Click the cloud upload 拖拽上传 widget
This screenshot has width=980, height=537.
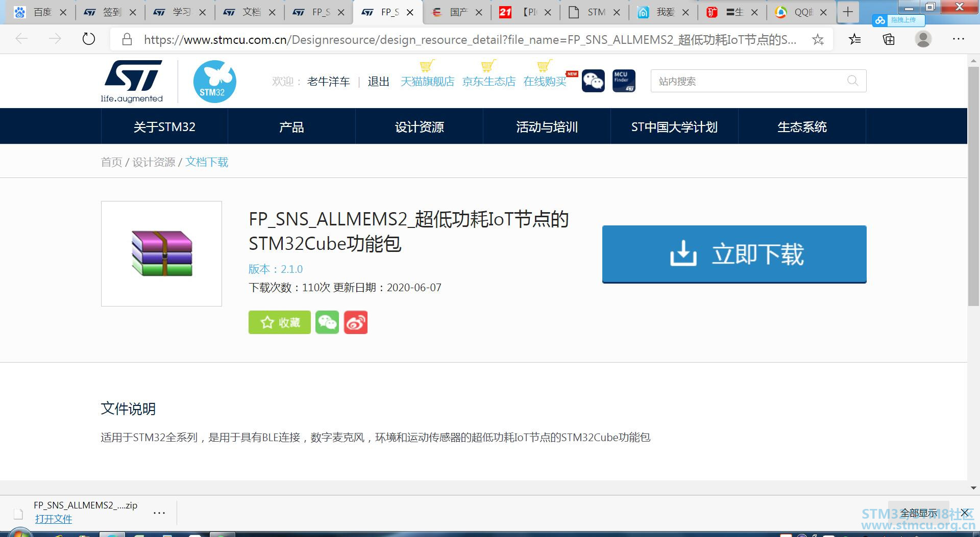point(898,20)
